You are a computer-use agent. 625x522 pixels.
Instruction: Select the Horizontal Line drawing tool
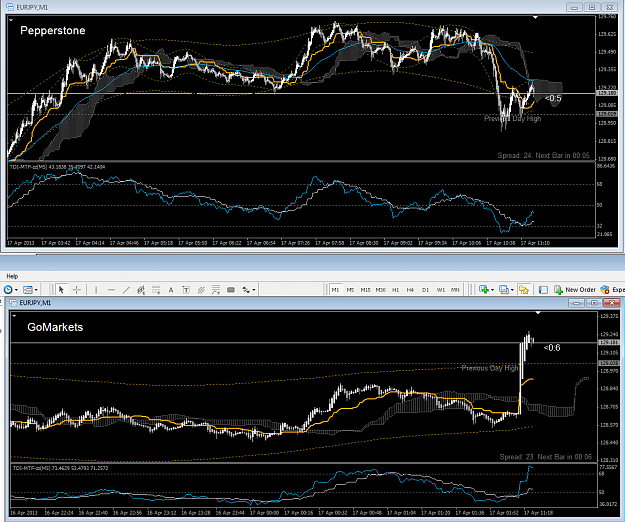(x=111, y=290)
